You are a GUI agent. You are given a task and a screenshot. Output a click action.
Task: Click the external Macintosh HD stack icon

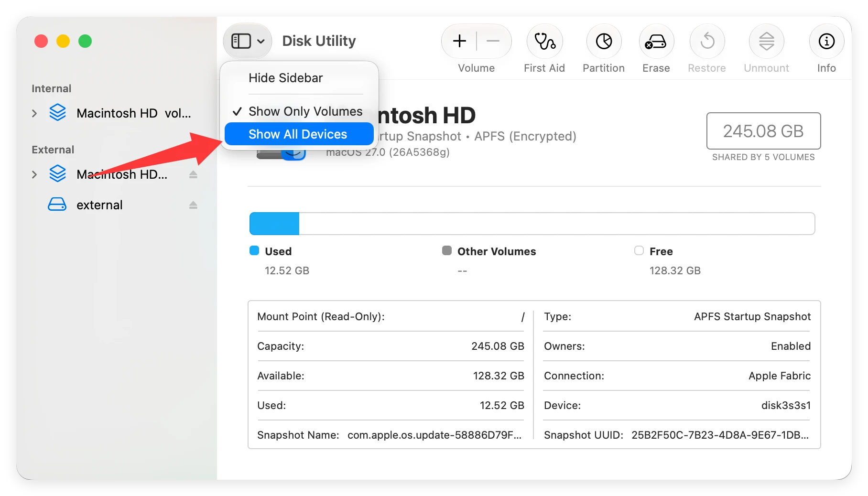57,174
